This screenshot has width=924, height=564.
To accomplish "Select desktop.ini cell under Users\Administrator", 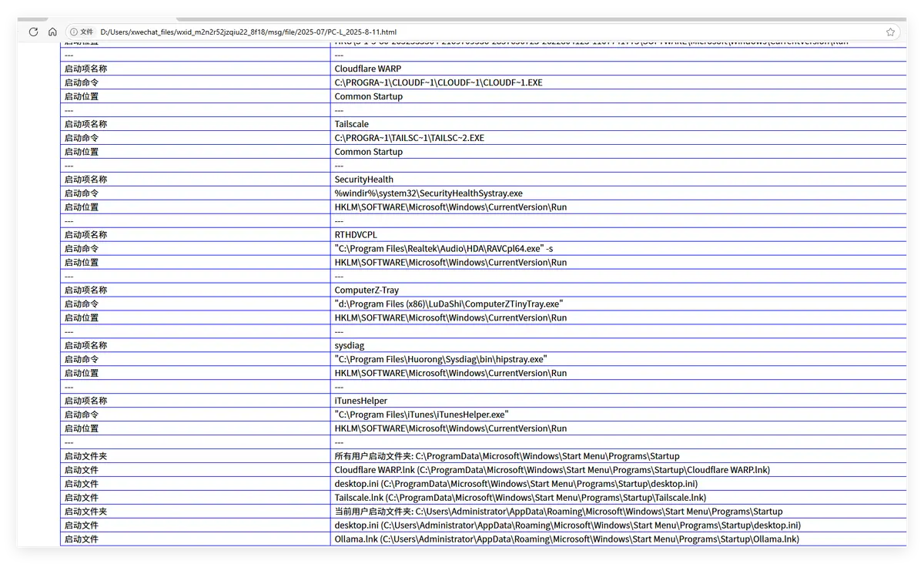I will click(x=618, y=526).
